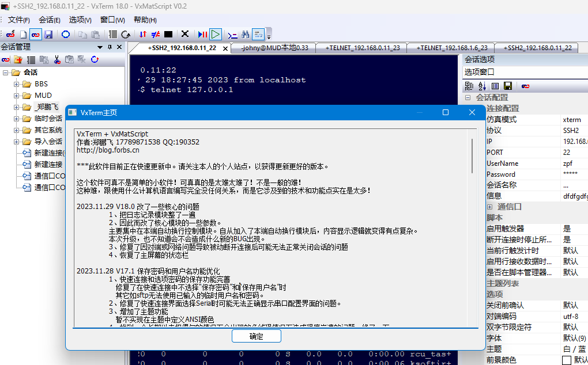Close the active +SSH2_192.168.0.11_22 tab
This screenshot has height=365, width=588.
tap(225, 49)
